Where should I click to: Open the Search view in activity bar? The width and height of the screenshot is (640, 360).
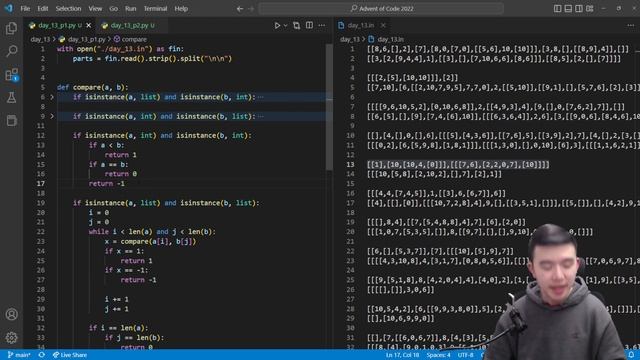11,51
